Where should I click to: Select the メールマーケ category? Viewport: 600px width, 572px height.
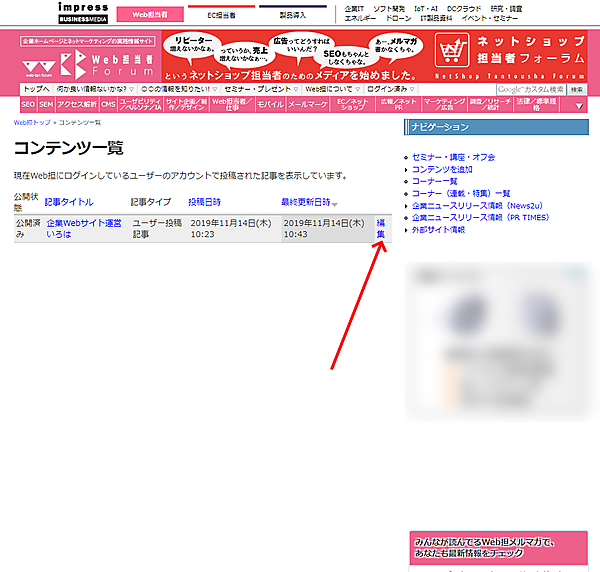point(308,104)
